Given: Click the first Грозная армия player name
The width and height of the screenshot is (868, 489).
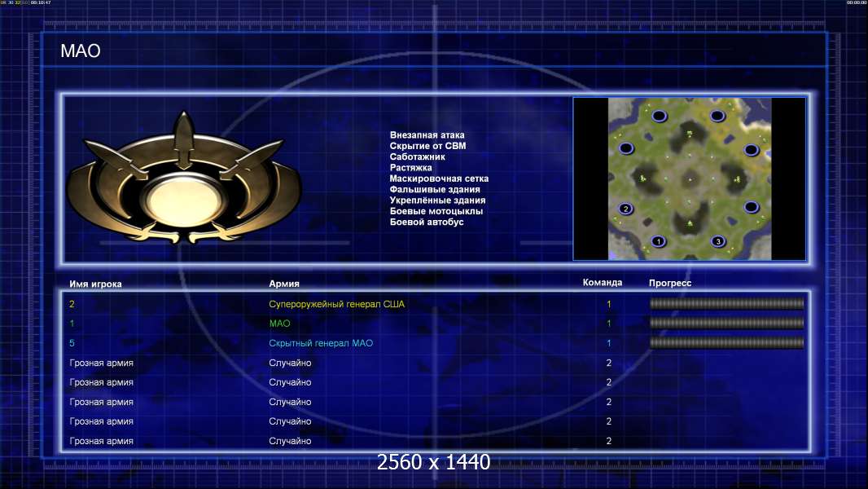Looking at the screenshot, I should point(101,363).
